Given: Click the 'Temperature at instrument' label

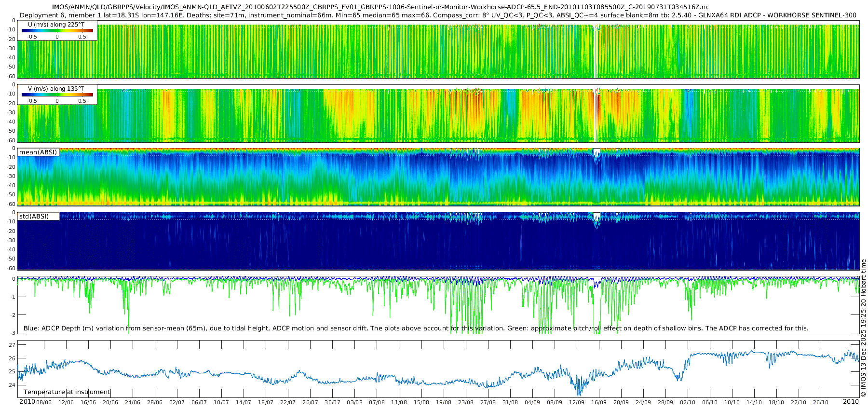Looking at the screenshot, I should pos(67,392).
